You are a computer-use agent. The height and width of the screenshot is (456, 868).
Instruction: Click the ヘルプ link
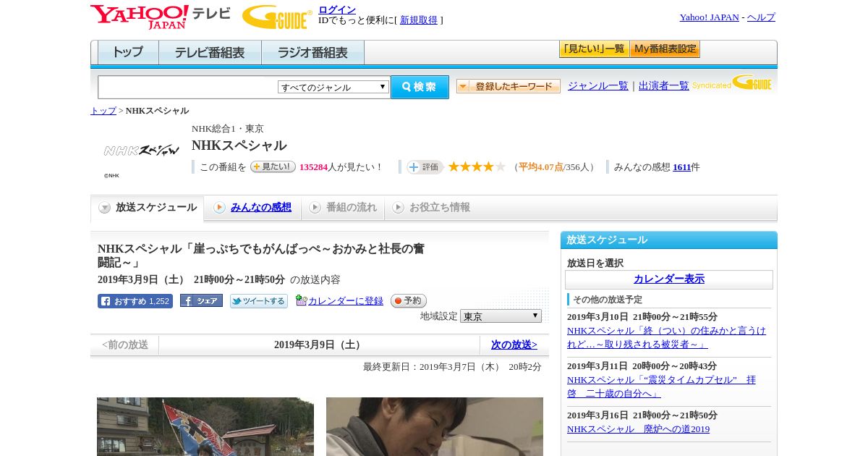761,17
